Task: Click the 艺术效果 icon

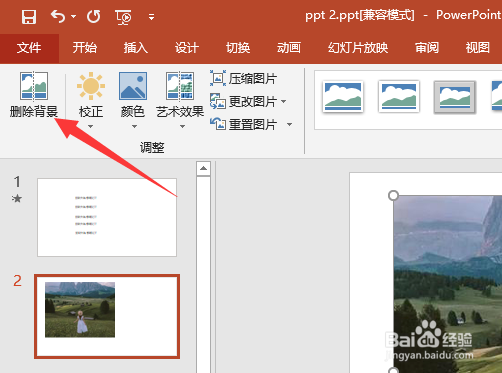Action: pos(180,86)
